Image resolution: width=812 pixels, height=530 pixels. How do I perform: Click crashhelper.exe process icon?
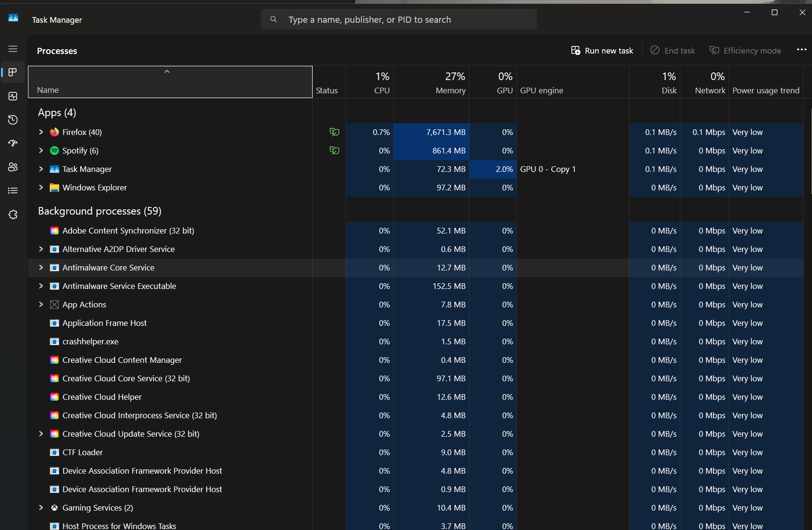click(x=54, y=341)
